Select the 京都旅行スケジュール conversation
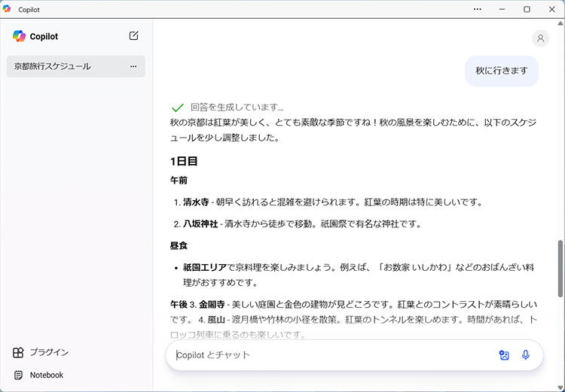 click(53, 66)
